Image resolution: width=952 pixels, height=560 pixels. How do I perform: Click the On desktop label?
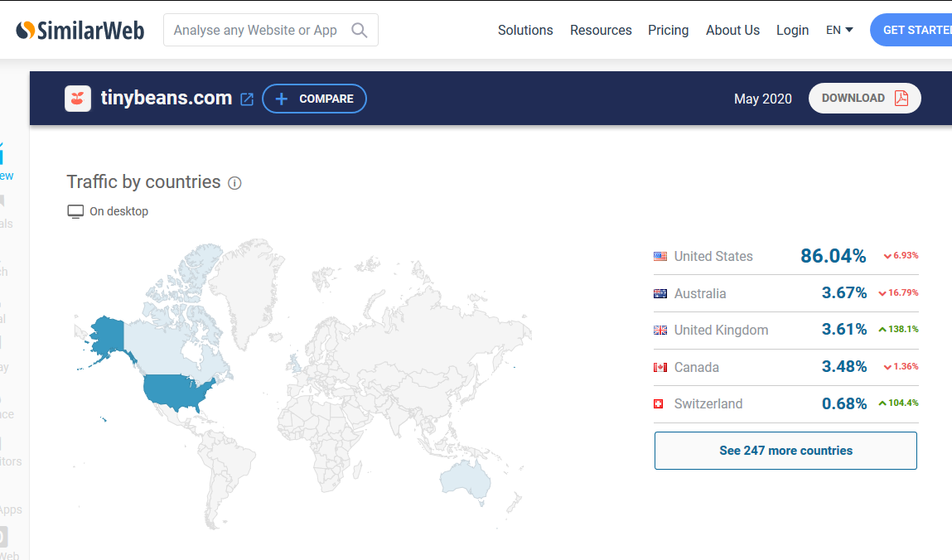119,211
